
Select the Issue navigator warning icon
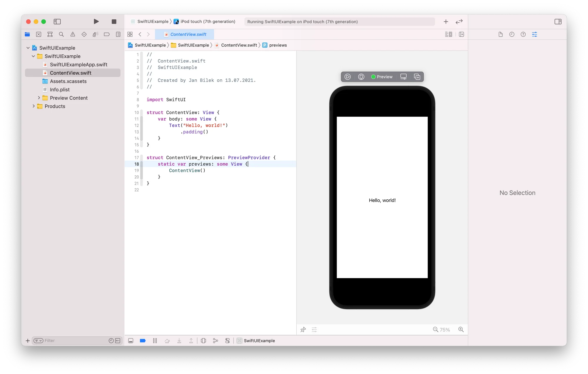73,34
